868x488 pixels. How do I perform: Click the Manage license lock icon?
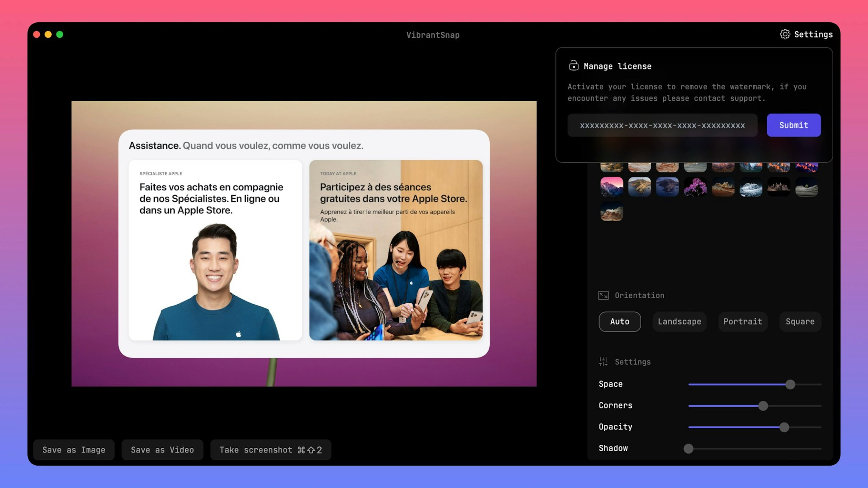pyautogui.click(x=573, y=65)
